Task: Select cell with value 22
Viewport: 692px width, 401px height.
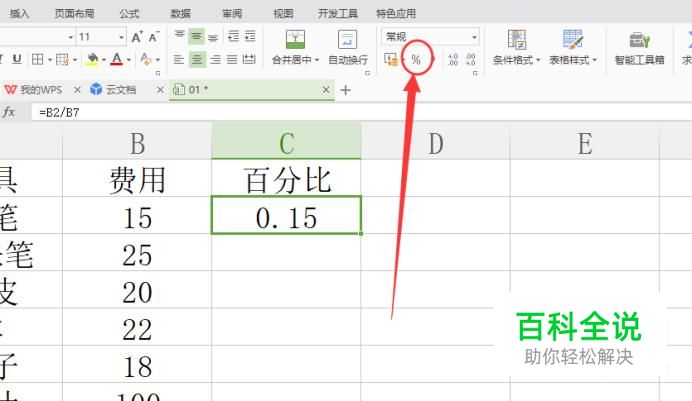Action: click(x=137, y=327)
